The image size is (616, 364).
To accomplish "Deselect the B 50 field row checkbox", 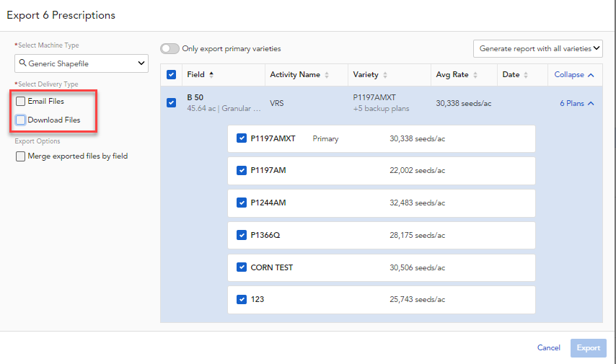I will pos(171,103).
